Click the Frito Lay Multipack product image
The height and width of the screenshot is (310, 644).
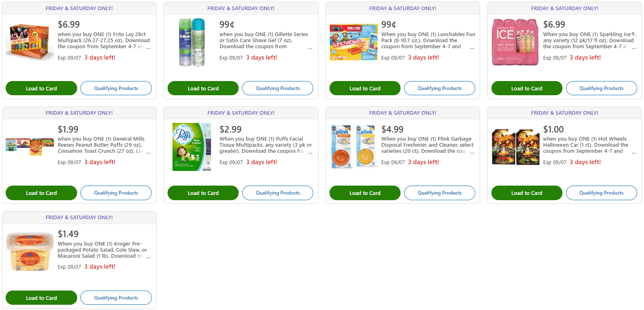(30, 42)
